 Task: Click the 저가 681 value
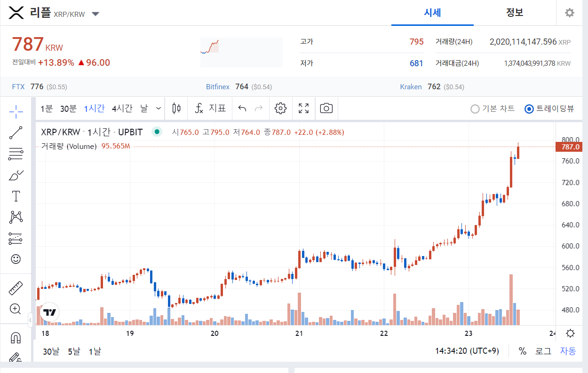[x=416, y=63]
